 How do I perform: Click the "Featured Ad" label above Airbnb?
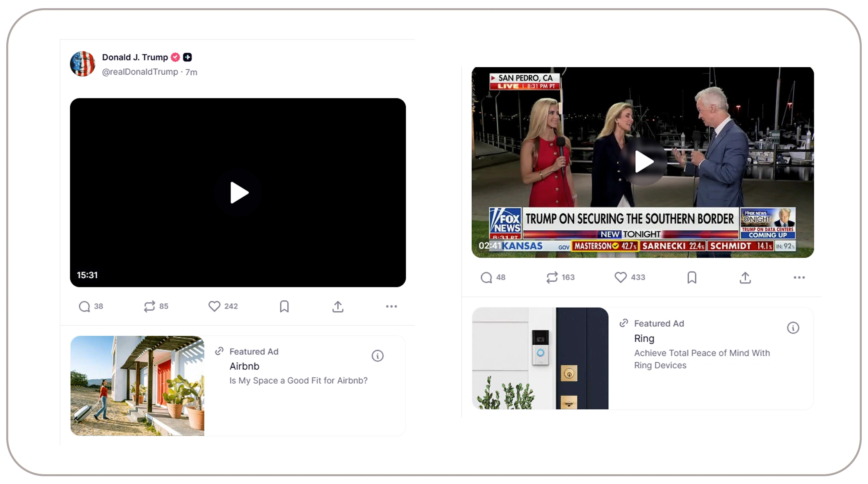coord(254,352)
